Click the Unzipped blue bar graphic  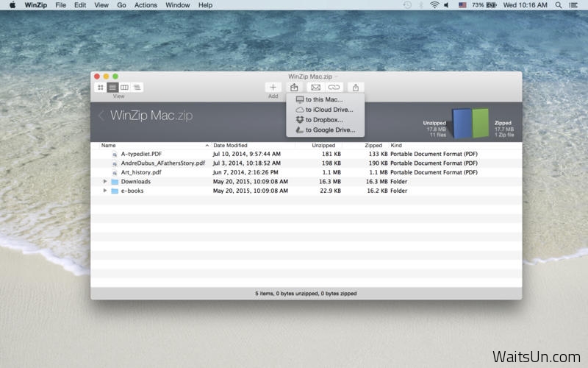point(462,123)
